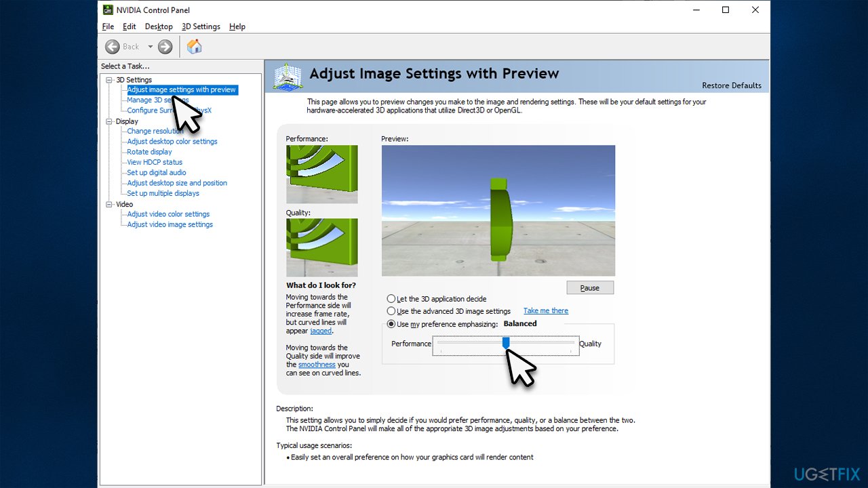Open 'Rotate display' task
This screenshot has width=868, height=488.
point(150,152)
